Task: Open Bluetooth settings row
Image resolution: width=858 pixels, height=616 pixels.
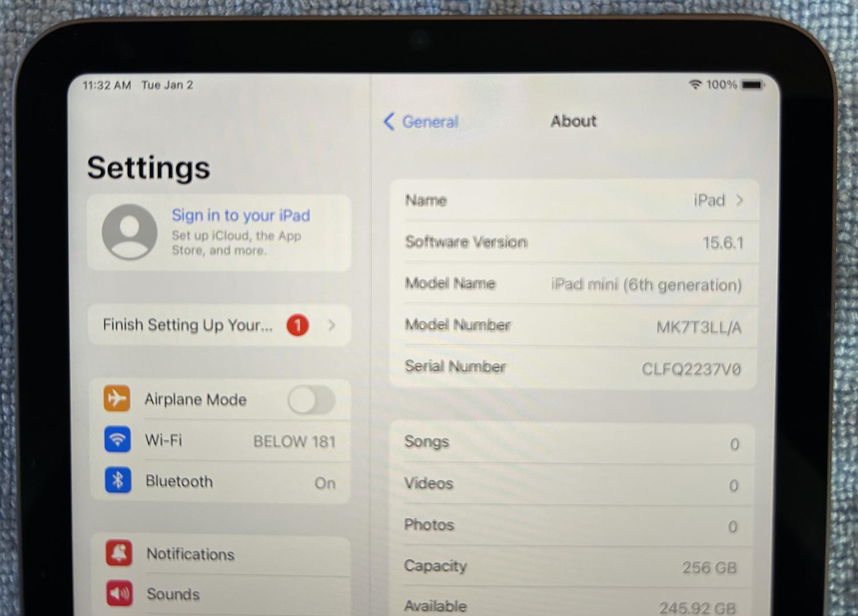Action: pyautogui.click(x=220, y=482)
